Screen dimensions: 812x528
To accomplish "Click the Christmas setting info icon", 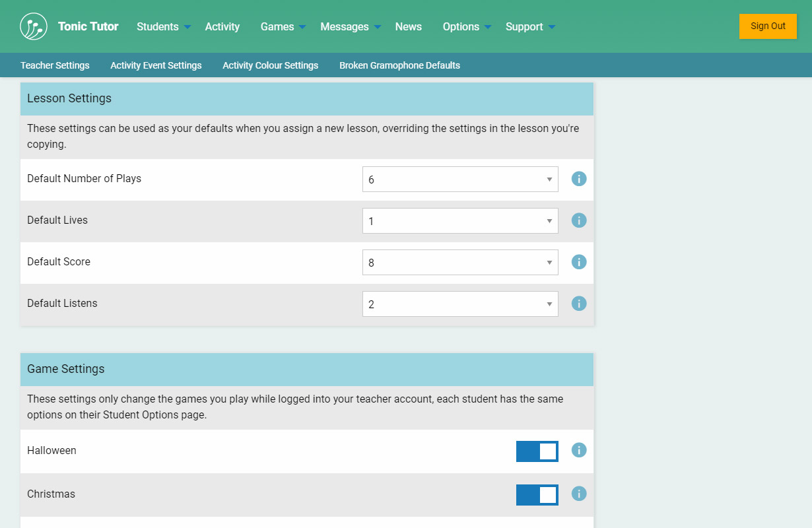I will coord(579,494).
